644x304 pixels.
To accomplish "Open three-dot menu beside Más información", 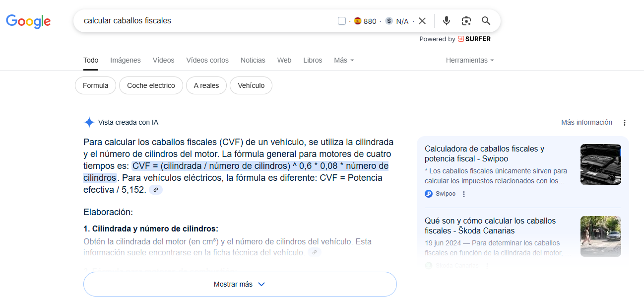I will coord(625,123).
